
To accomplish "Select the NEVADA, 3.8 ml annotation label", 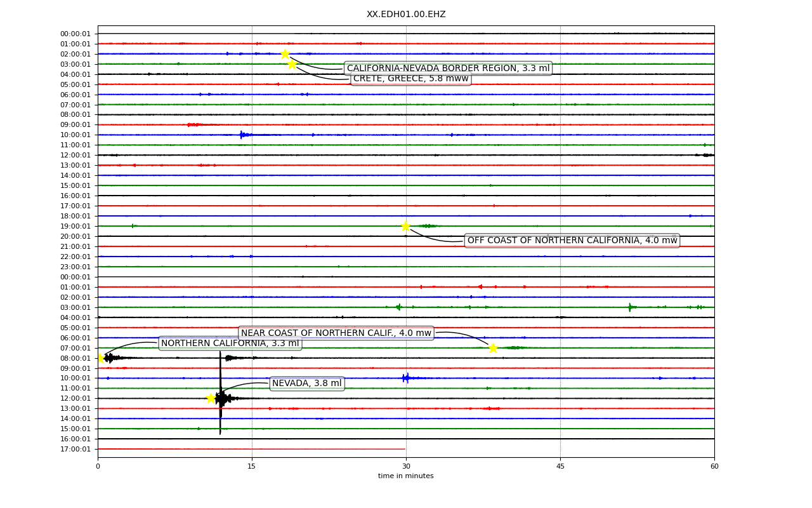I will pyautogui.click(x=307, y=384).
